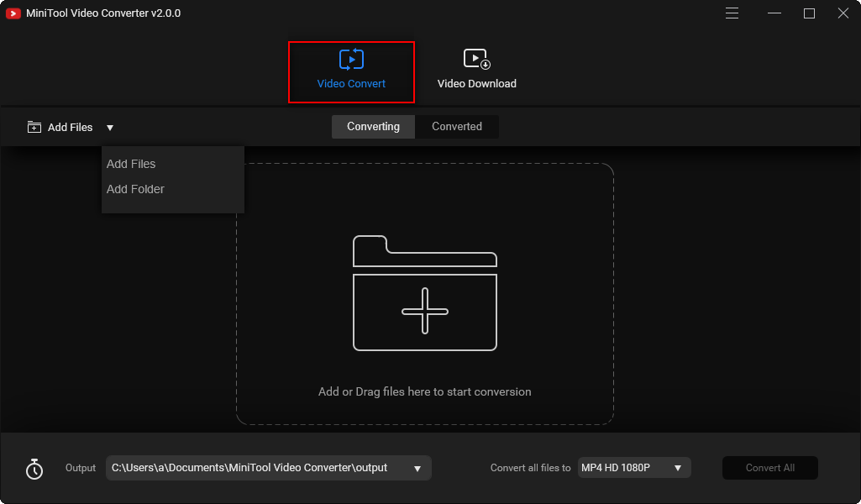Select the Video Convert label

coord(351,83)
